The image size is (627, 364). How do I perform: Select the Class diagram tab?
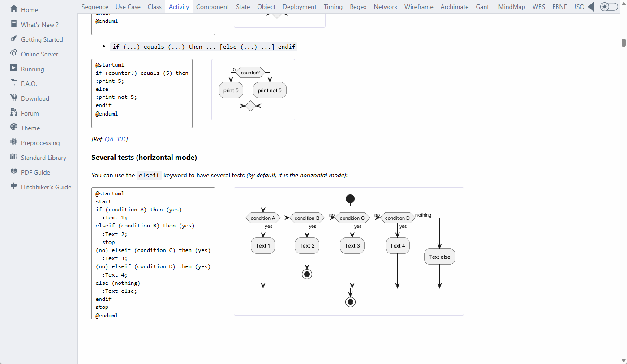tap(155, 7)
